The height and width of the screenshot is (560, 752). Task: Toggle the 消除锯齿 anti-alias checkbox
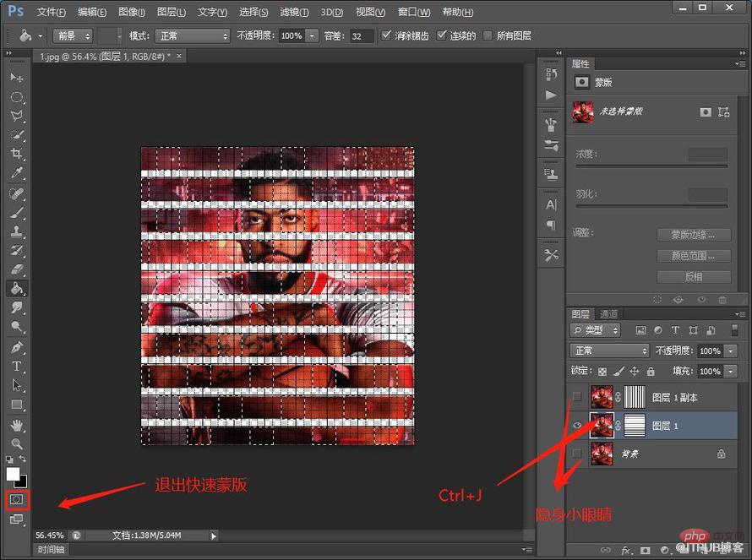[386, 35]
